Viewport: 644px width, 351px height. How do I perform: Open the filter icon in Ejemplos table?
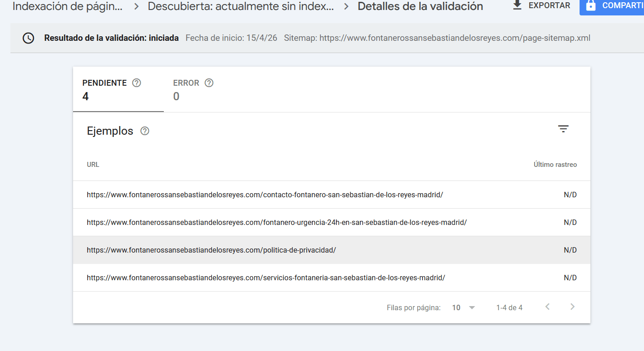point(563,129)
